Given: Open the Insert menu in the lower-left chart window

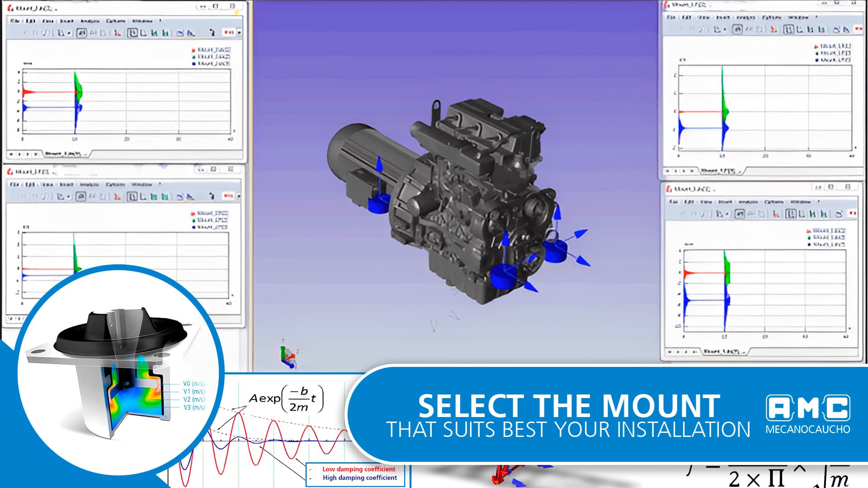Looking at the screenshot, I should tap(66, 184).
